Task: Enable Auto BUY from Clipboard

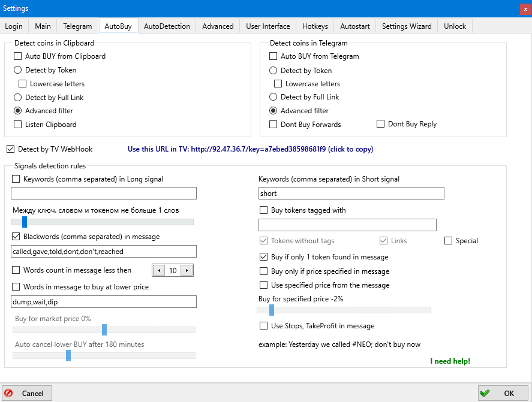Action: click(17, 56)
